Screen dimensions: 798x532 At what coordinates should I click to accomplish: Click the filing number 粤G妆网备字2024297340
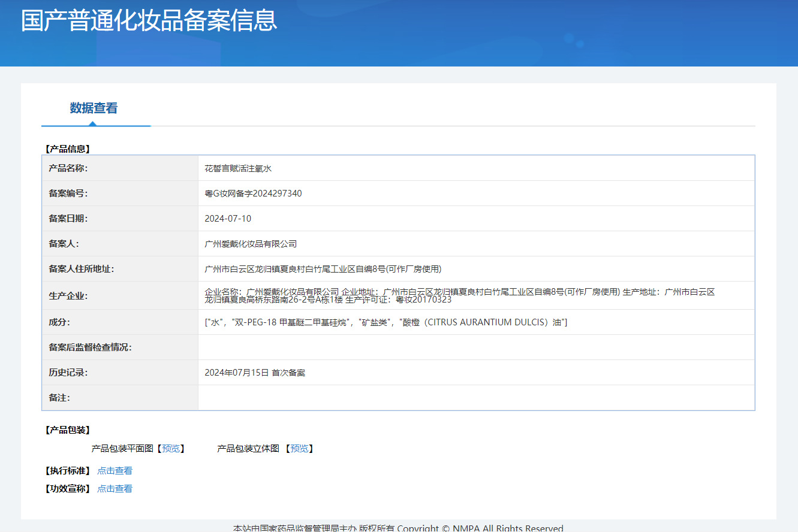(x=253, y=194)
